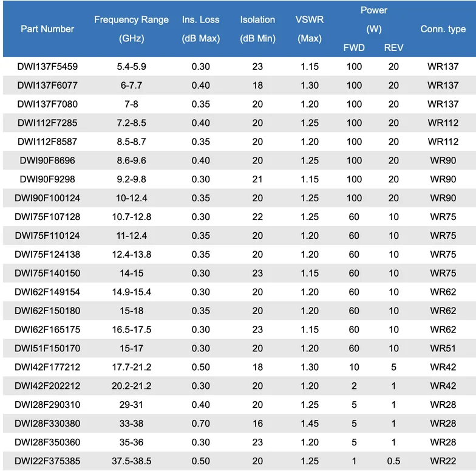Click part number DWI22F375385
This screenshot has height=471, width=476.
pos(47,462)
